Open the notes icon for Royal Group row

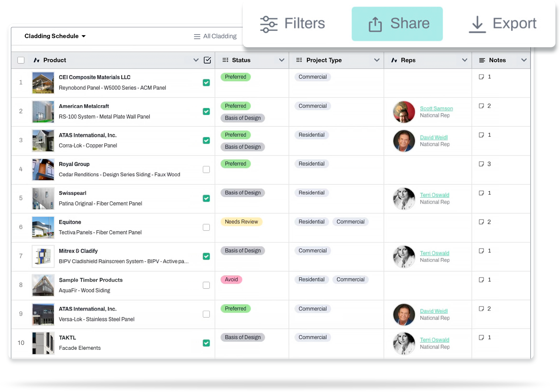(481, 164)
